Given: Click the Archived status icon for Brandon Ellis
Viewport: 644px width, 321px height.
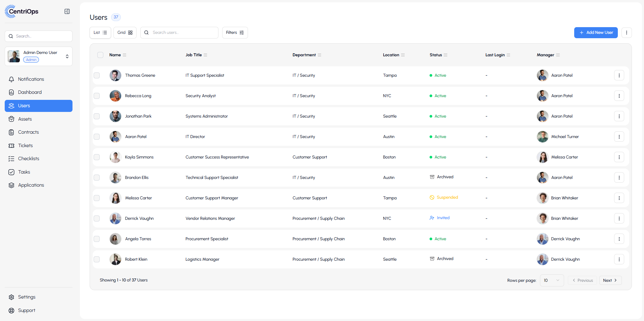Looking at the screenshot, I should (x=432, y=177).
